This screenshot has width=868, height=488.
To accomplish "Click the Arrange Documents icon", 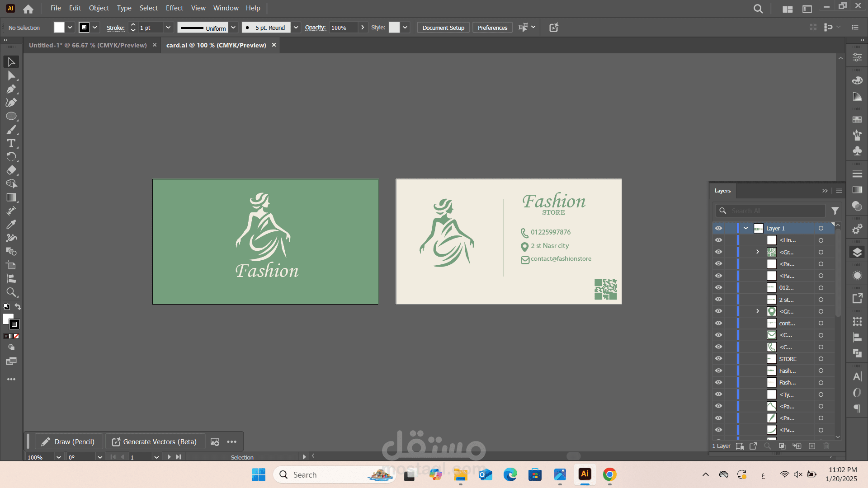I will [x=788, y=9].
